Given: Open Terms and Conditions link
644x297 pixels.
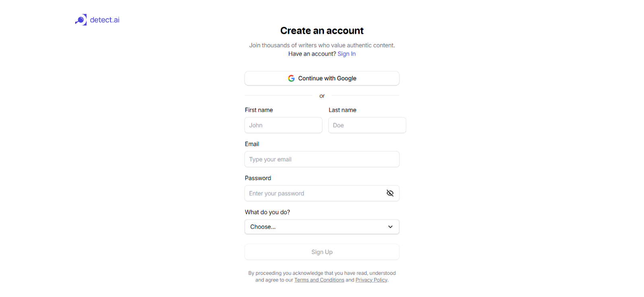Looking at the screenshot, I should click(x=319, y=280).
